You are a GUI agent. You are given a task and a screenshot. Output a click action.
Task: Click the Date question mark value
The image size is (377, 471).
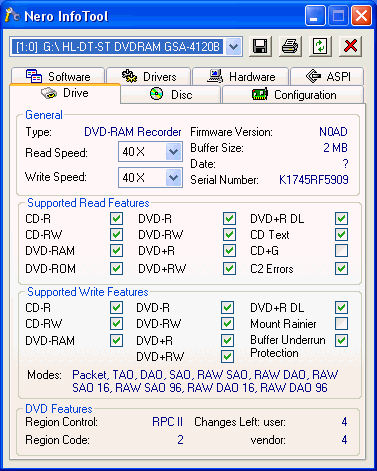click(345, 164)
